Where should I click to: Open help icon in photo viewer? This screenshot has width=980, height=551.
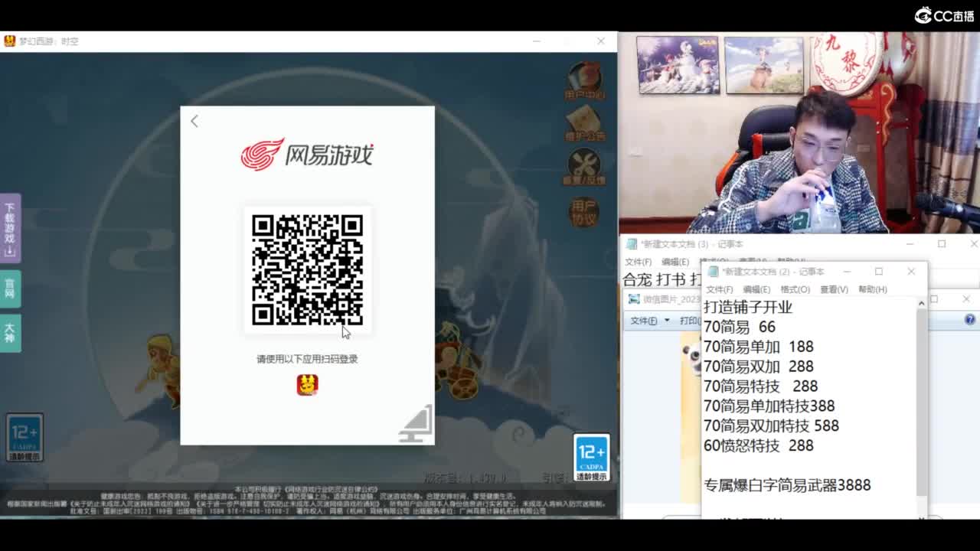[970, 320]
